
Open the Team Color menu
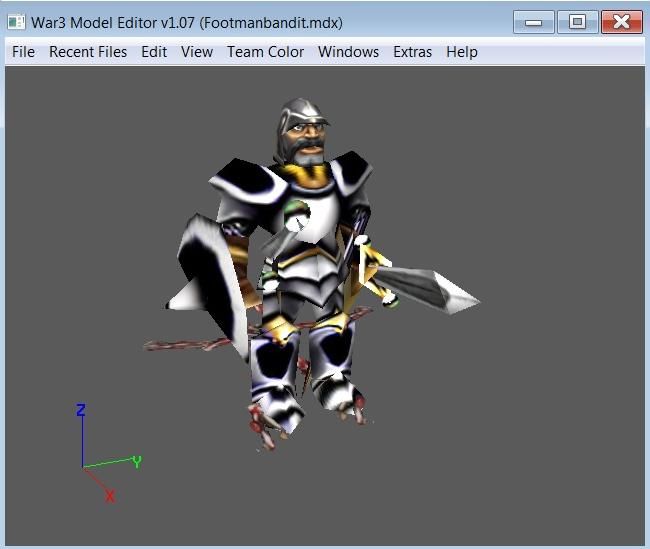tap(265, 52)
